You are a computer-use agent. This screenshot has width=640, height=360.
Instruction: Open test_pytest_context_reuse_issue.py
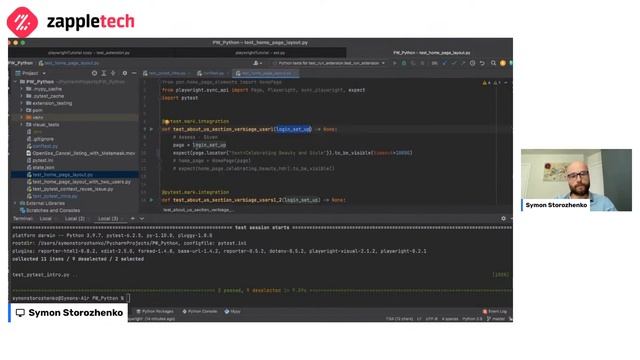click(x=70, y=189)
